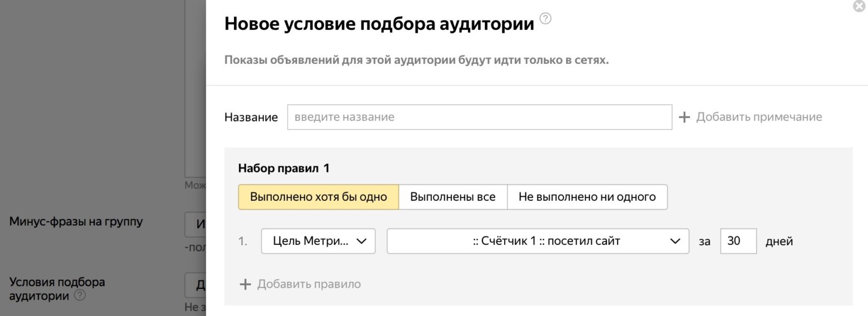The width and height of the screenshot is (868, 316).
Task: Open the Цель Метри... type dropdown
Action: pyautogui.click(x=310, y=241)
